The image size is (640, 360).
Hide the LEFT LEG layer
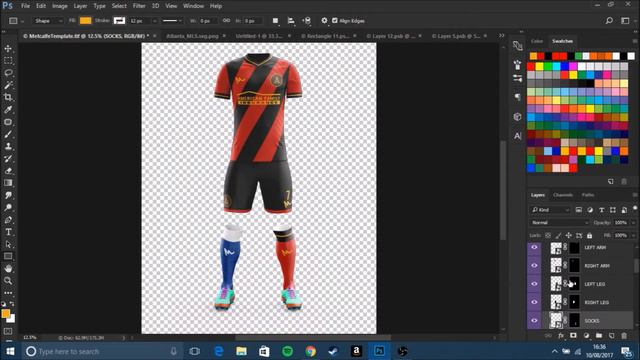[x=534, y=284]
